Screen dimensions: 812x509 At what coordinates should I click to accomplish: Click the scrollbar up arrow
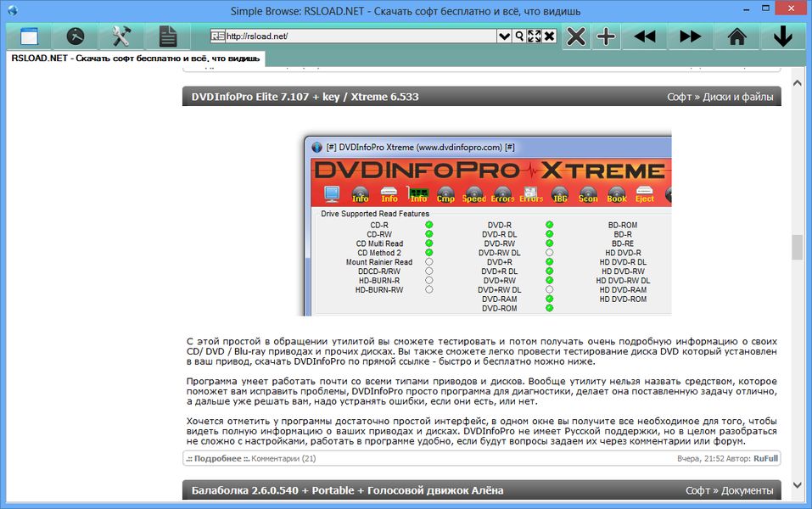point(797,83)
